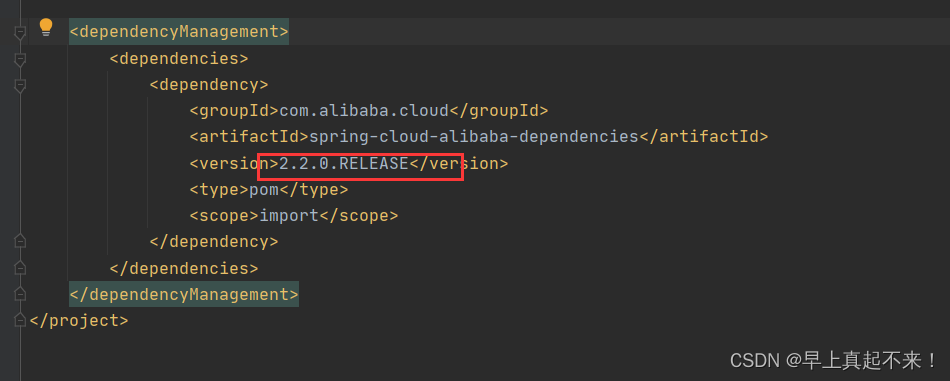Click fold marker beside closing </dependencyManagement> tag
Screen dimensions: 950x381
click(x=20, y=294)
